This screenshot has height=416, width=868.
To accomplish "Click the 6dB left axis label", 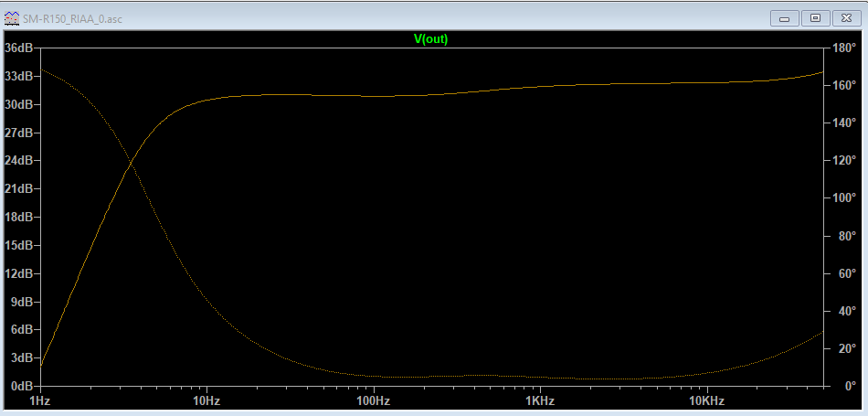I will click(x=20, y=329).
